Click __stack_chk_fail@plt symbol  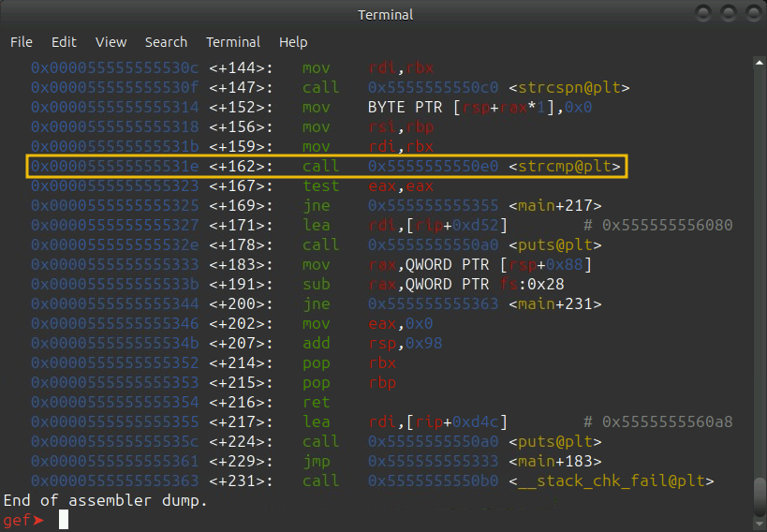(x=612, y=481)
